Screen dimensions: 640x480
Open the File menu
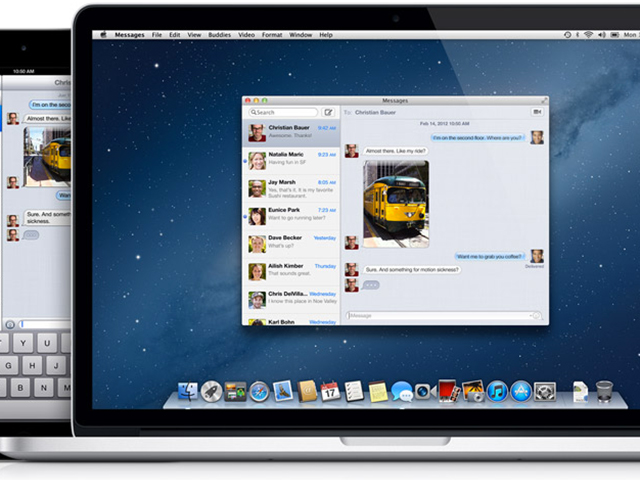[157, 35]
